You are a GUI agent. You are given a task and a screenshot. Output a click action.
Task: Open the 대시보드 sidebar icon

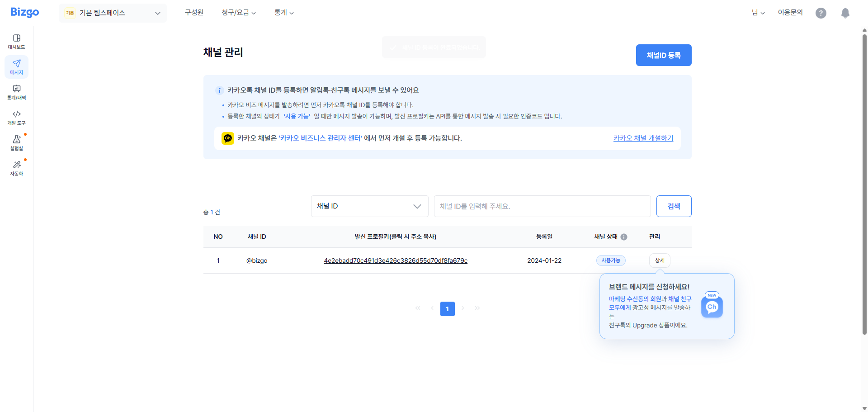pos(16,41)
